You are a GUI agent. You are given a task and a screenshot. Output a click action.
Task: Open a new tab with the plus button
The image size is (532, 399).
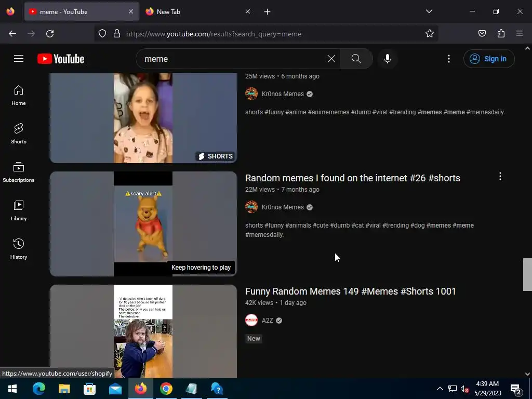pos(268,12)
